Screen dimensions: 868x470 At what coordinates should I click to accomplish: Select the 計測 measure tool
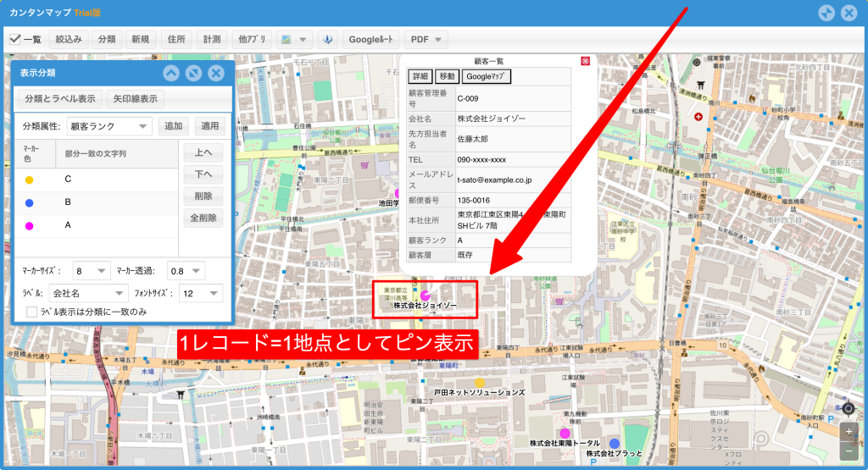(x=211, y=39)
